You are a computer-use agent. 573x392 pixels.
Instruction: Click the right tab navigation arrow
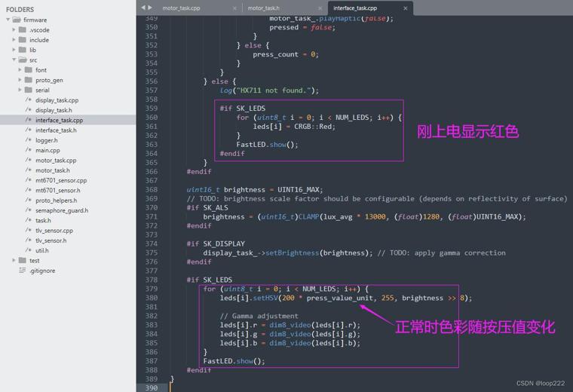tap(150, 8)
